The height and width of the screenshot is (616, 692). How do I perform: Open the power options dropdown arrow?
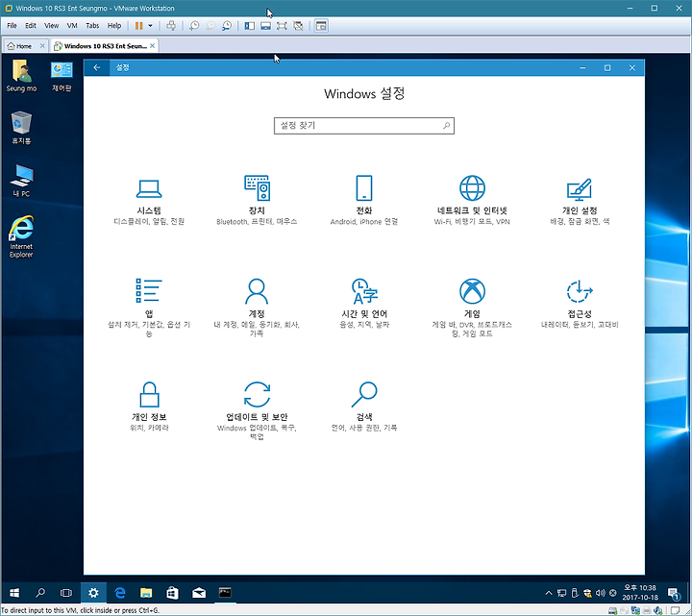(x=151, y=26)
